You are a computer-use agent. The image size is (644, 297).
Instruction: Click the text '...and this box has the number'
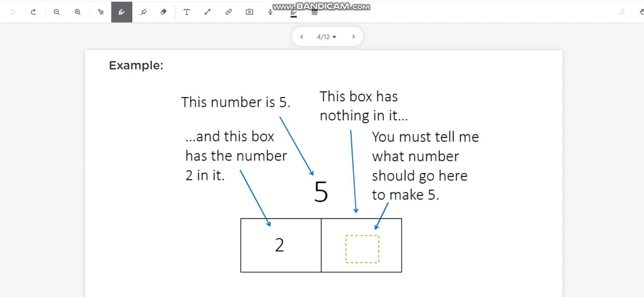236,146
